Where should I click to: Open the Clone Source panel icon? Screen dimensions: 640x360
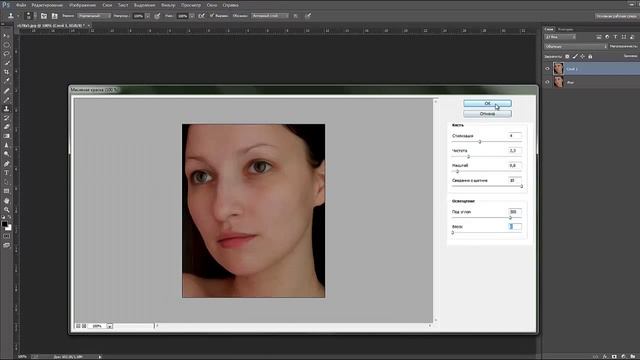pyautogui.click(x=55, y=16)
